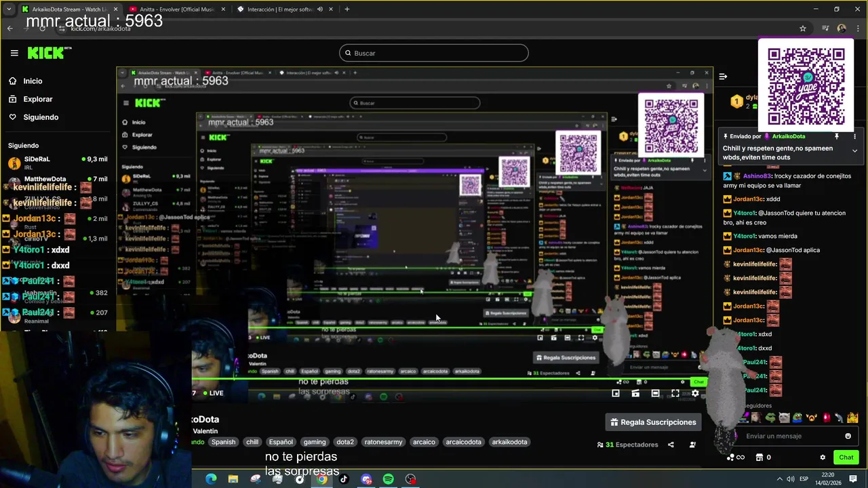Select the Spanish tag
868x488 pixels.
coord(223,442)
